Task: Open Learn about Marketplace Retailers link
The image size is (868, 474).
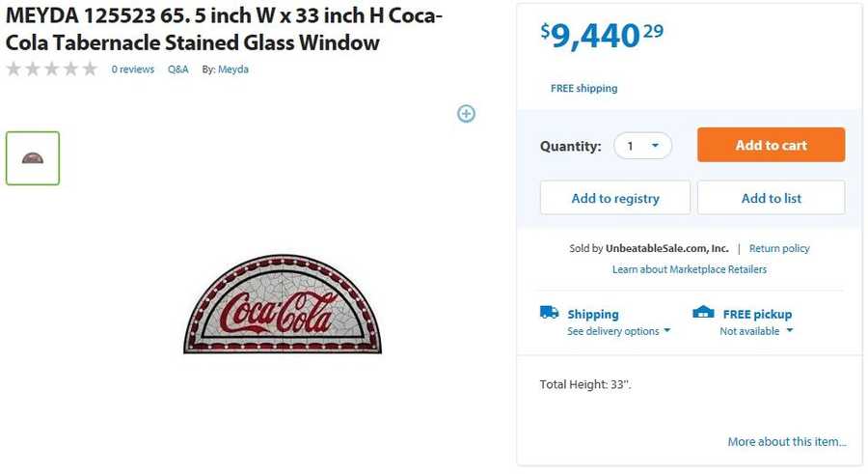Action: click(x=690, y=269)
